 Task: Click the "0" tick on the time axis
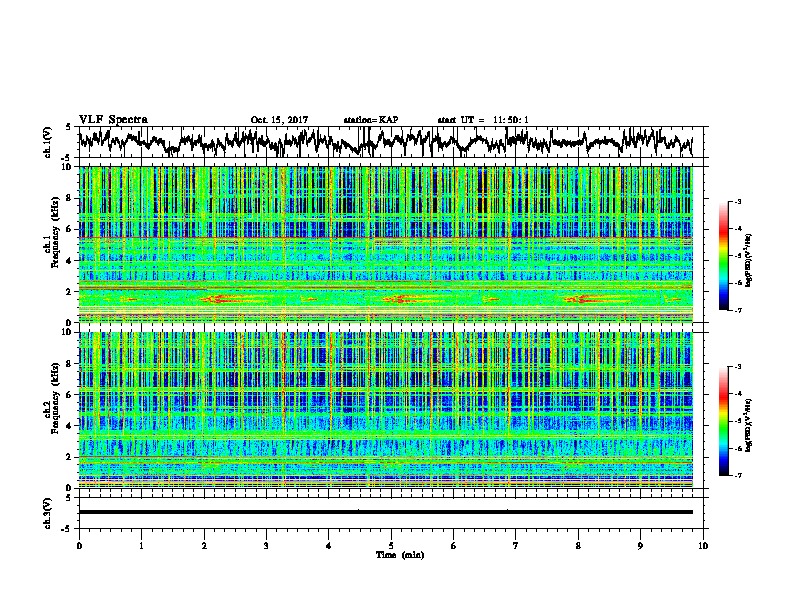click(79, 546)
